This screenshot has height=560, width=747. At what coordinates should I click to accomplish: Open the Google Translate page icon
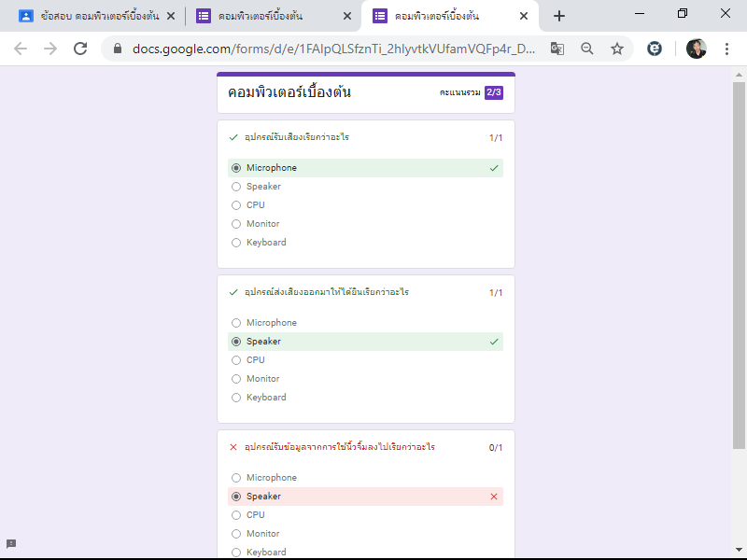[557, 49]
